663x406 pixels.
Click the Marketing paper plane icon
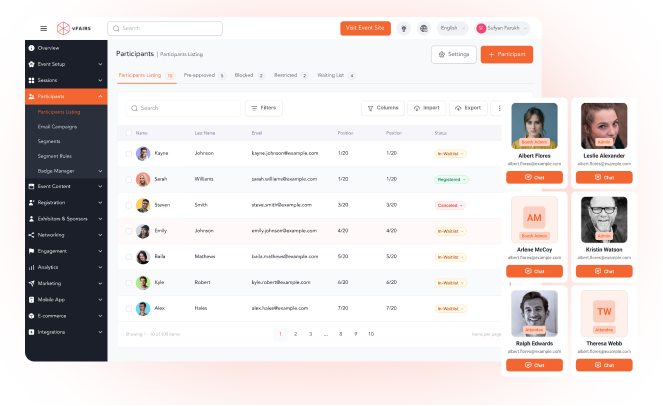(32, 283)
